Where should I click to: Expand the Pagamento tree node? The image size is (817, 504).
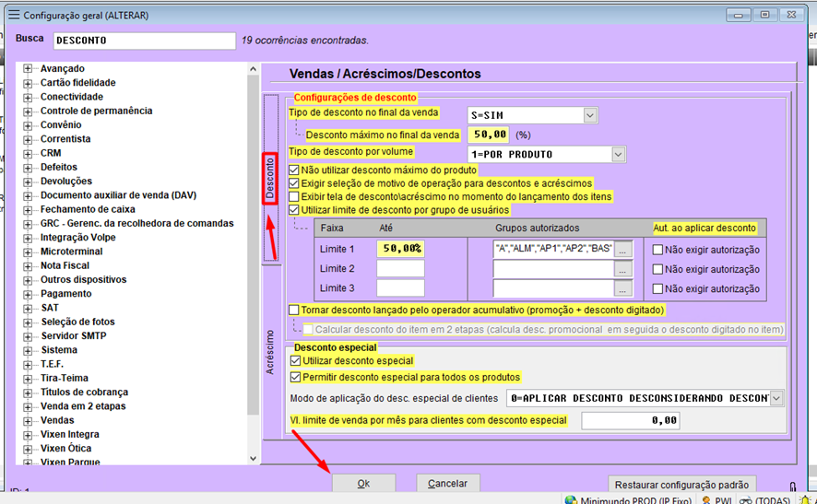coord(28,294)
